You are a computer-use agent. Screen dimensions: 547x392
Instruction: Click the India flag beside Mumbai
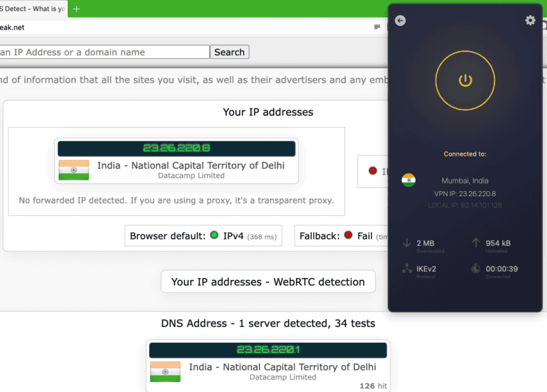coord(408,180)
